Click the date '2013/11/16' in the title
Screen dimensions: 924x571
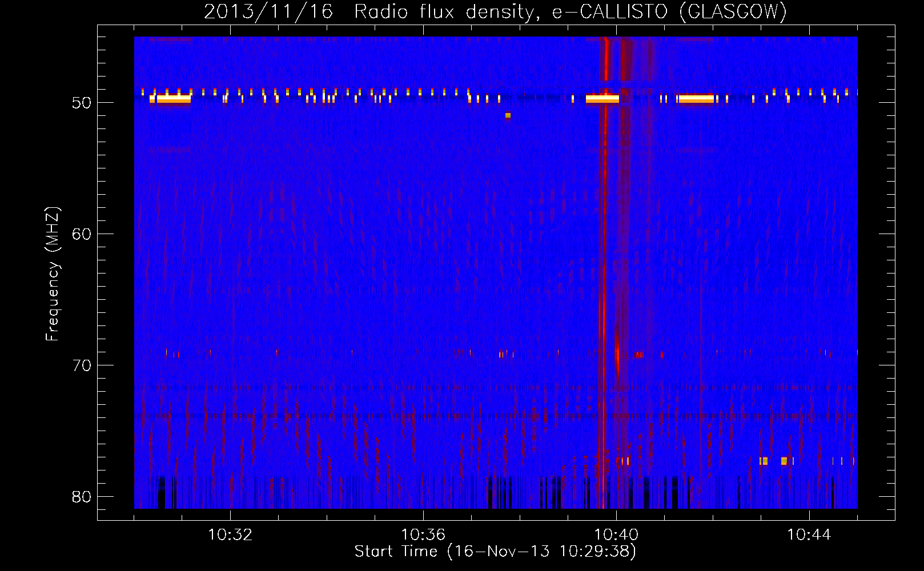tap(268, 11)
